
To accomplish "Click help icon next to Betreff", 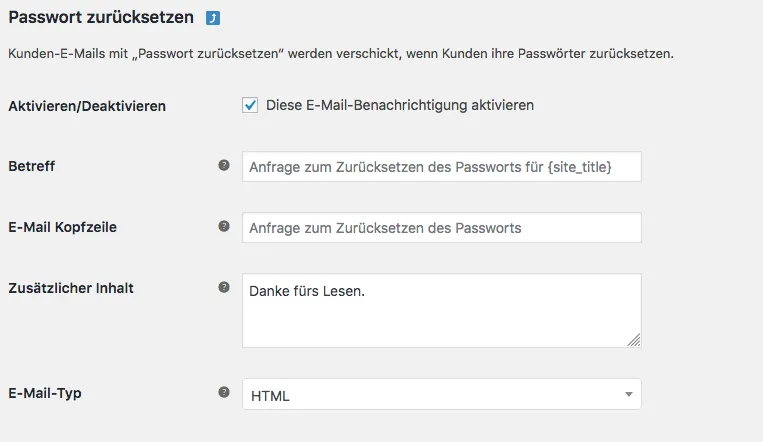I will click(224, 165).
